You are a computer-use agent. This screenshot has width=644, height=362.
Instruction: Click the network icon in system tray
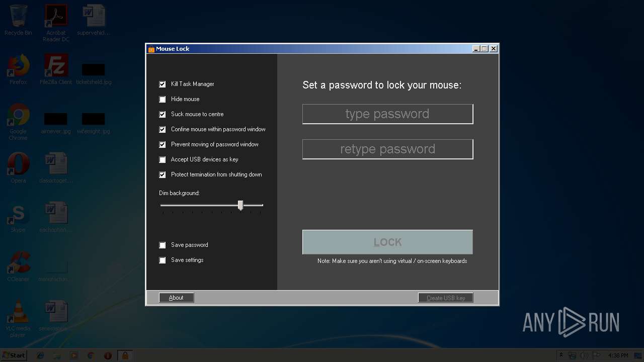coord(572,355)
